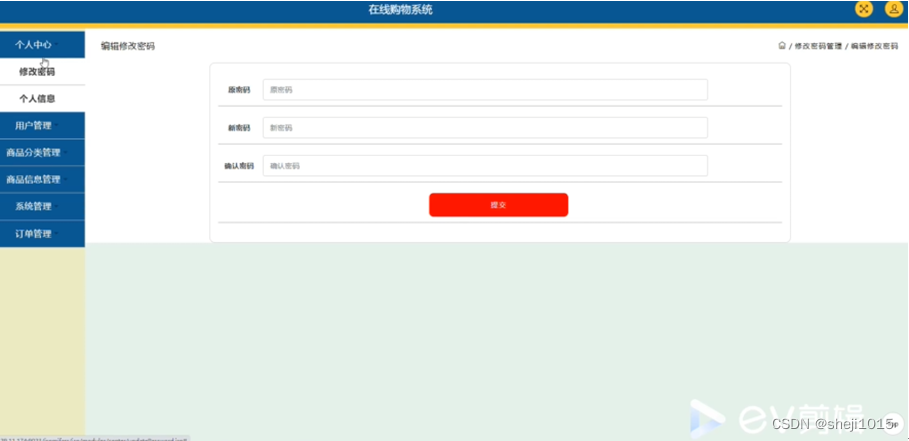Expand the 商品信息管理 sidebar menu
909x441 pixels.
(x=42, y=180)
